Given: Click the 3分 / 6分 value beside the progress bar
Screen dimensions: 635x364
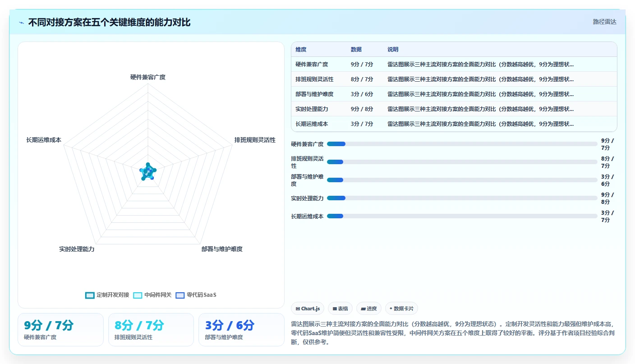Looking at the screenshot, I should (607, 180).
